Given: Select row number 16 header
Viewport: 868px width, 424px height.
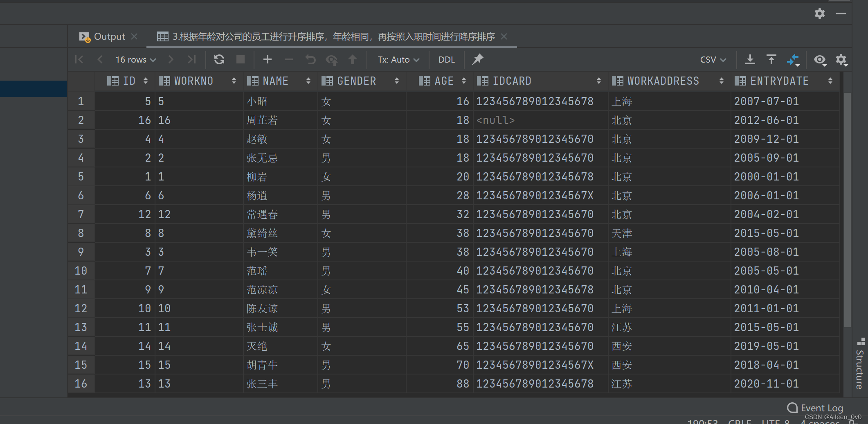Looking at the screenshot, I should pyautogui.click(x=81, y=383).
